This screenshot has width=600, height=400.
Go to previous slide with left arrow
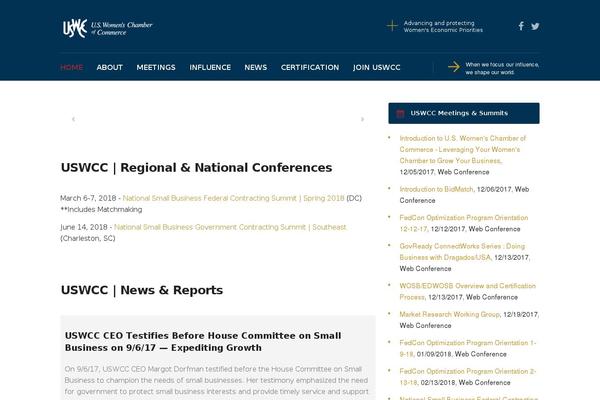[x=73, y=119]
